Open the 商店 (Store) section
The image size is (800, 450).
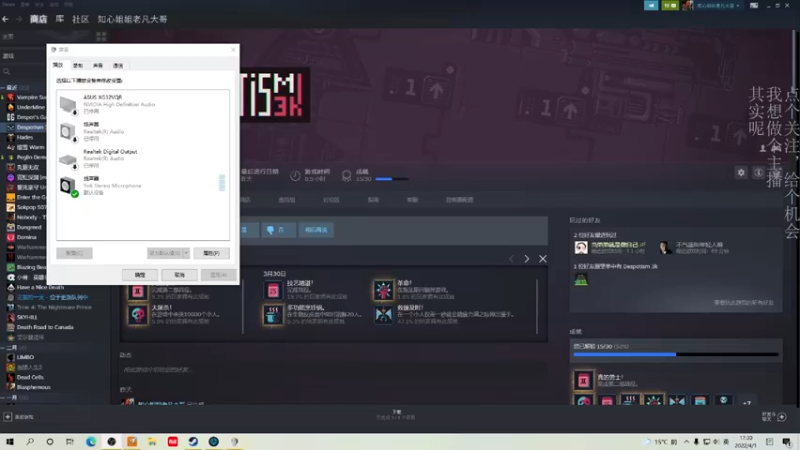point(38,19)
